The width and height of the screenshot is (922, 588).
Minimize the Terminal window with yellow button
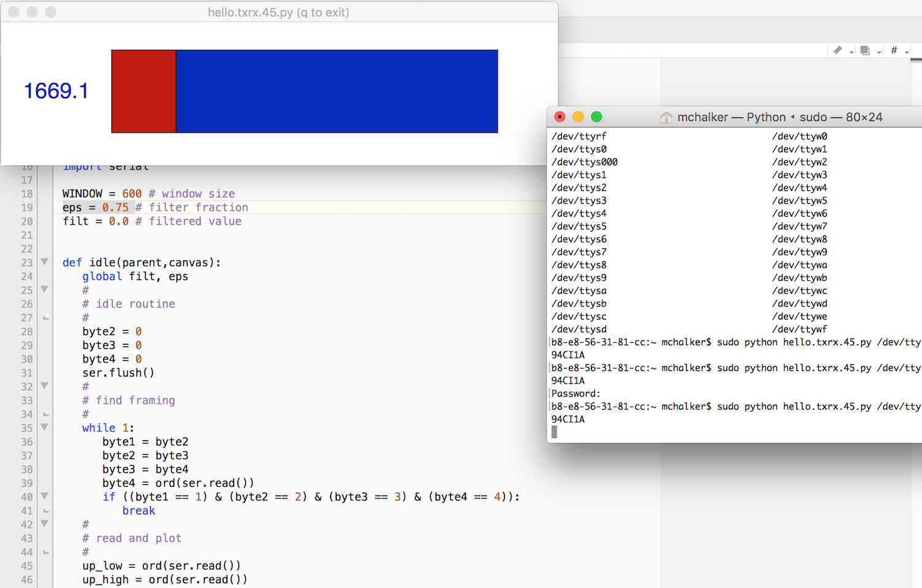pyautogui.click(x=578, y=117)
